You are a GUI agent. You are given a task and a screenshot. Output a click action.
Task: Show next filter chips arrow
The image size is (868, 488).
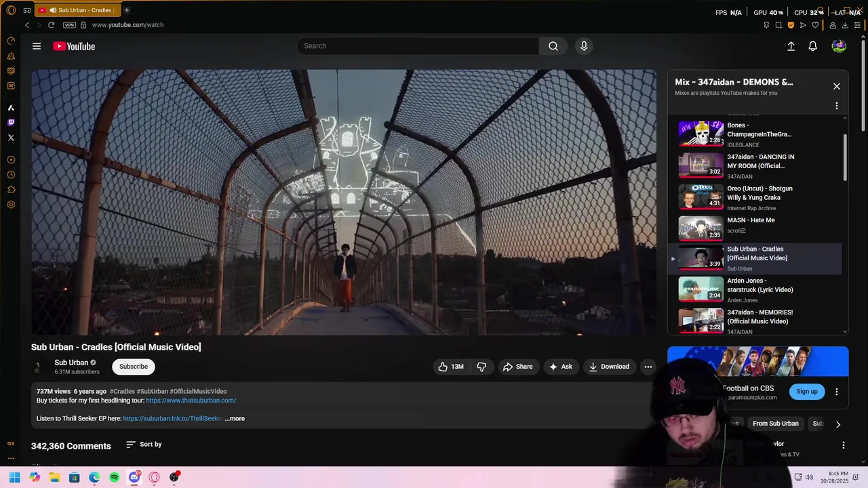[838, 424]
